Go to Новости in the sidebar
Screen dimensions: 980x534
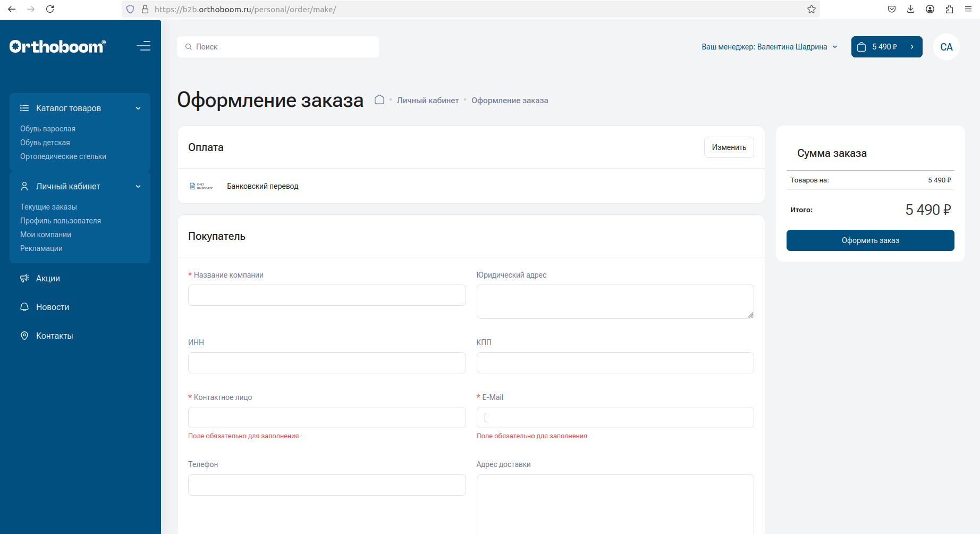coord(52,307)
